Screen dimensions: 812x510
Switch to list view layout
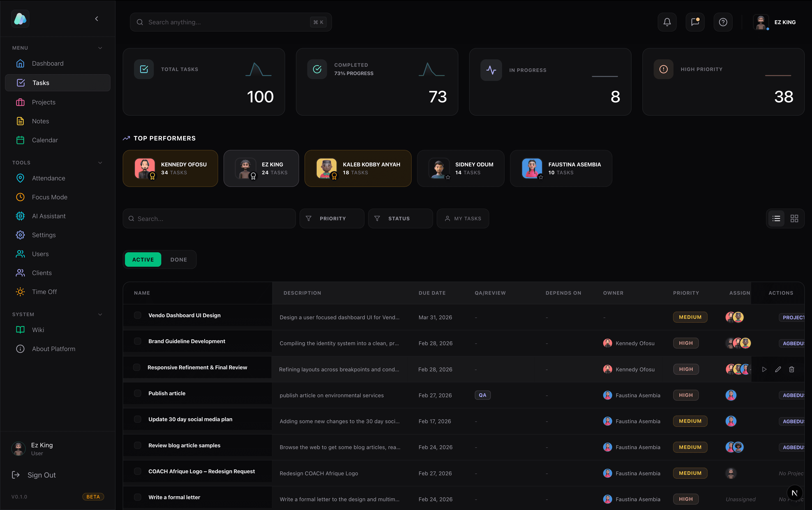click(776, 218)
